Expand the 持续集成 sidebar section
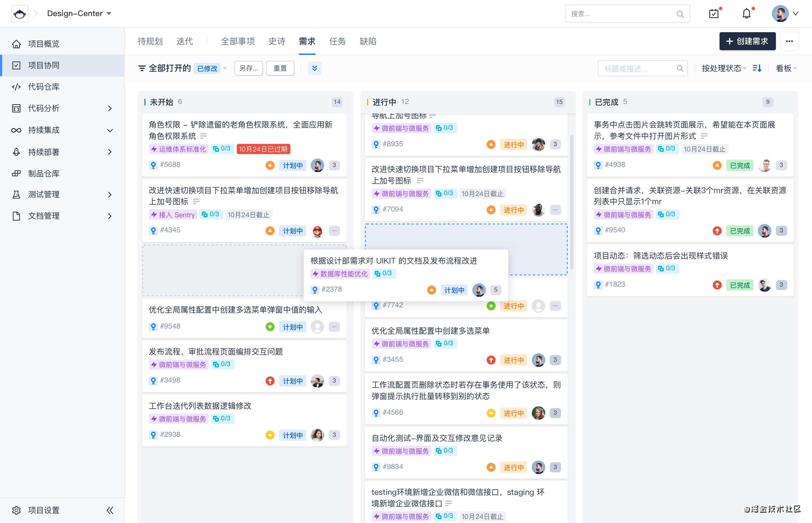The height and width of the screenshot is (523, 812). click(110, 130)
